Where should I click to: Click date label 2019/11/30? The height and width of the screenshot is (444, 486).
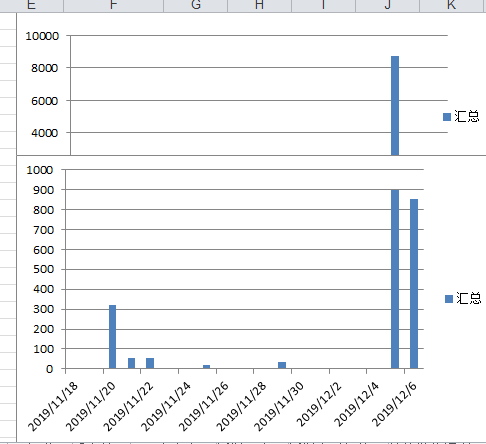pyautogui.click(x=279, y=407)
